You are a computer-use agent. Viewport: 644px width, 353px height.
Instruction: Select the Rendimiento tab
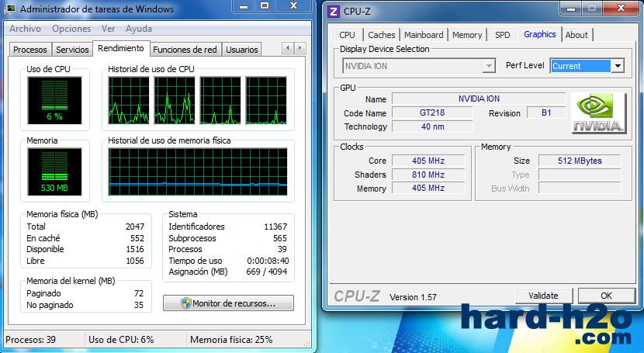(121, 48)
